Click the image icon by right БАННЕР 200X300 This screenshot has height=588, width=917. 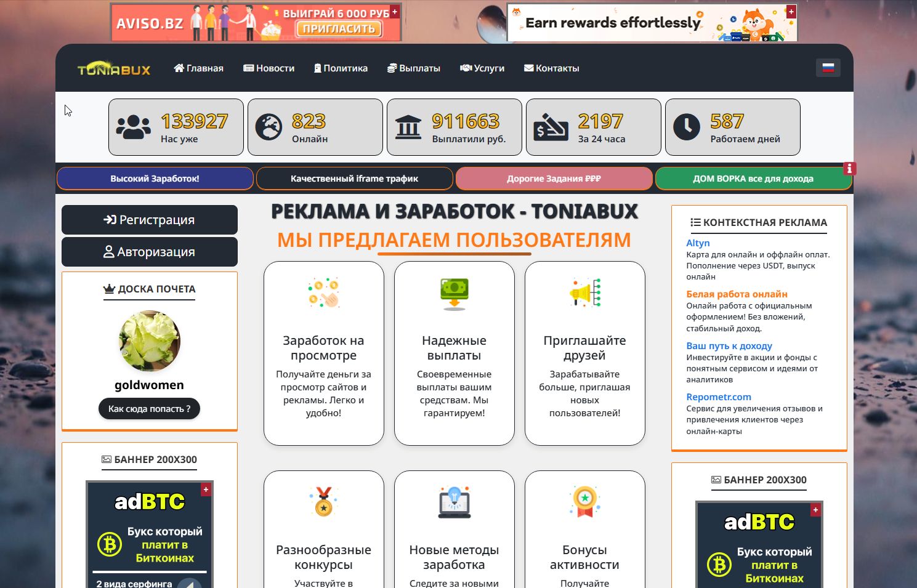click(x=716, y=480)
